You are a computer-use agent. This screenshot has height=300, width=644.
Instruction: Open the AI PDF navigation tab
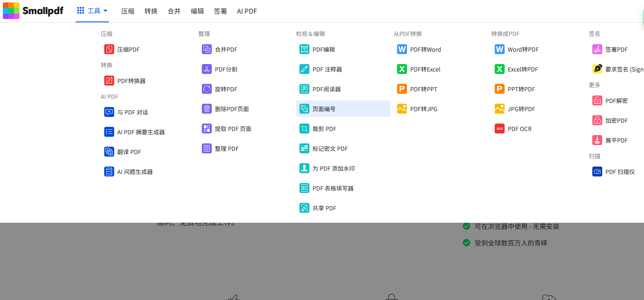point(247,11)
